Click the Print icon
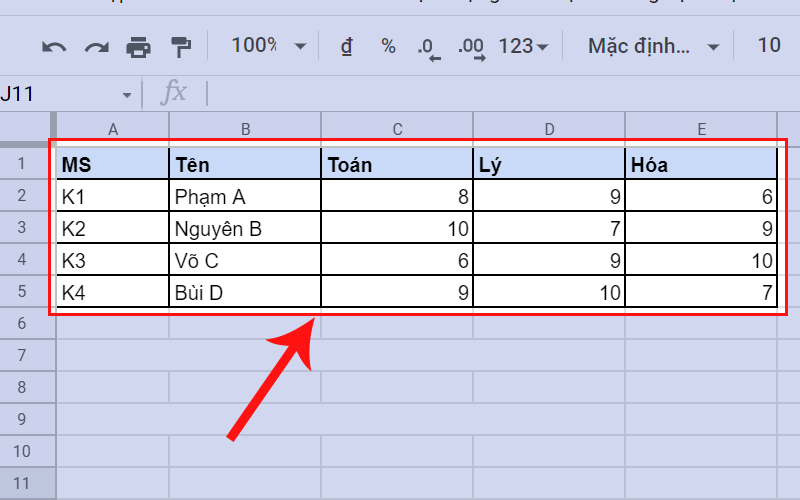 coord(138,46)
